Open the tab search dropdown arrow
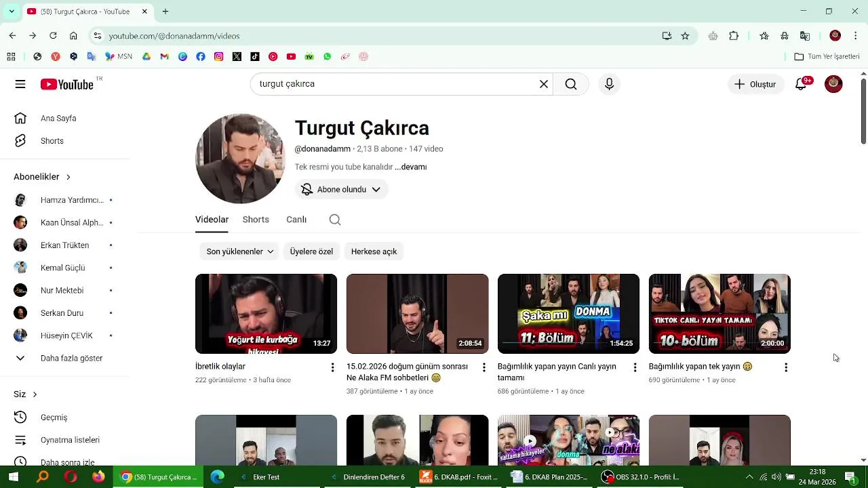Screen dimensions: 868x488 coord(11,12)
